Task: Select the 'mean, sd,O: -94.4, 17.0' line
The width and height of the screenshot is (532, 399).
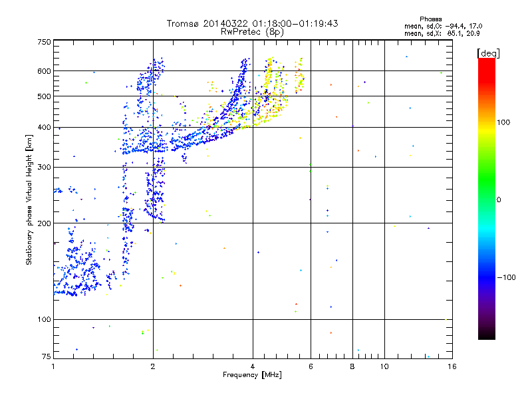Action: [443, 26]
